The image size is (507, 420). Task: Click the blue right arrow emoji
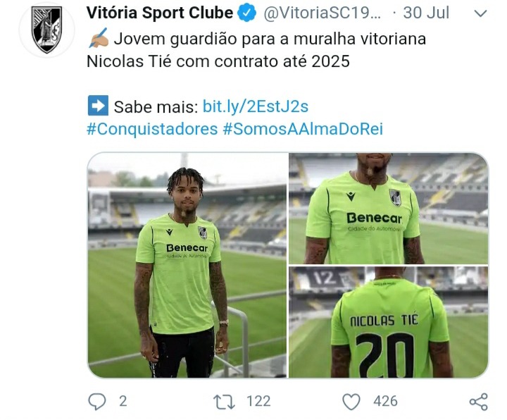point(98,105)
